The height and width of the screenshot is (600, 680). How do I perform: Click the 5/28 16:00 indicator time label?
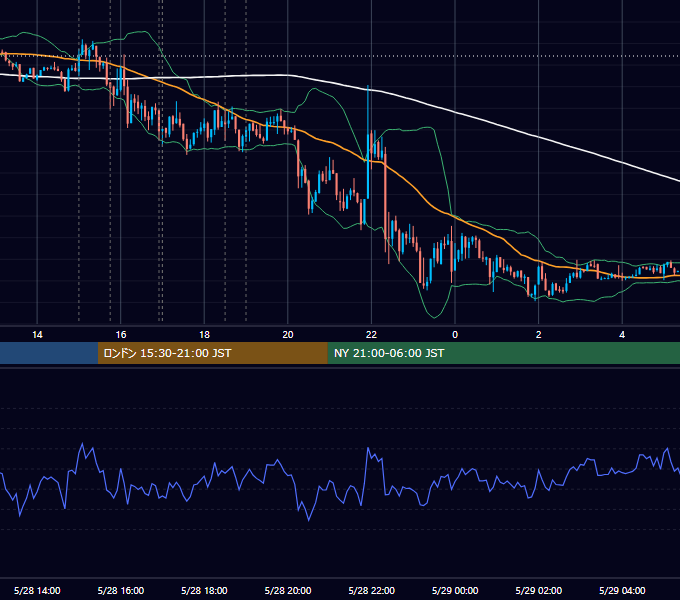coord(121,590)
